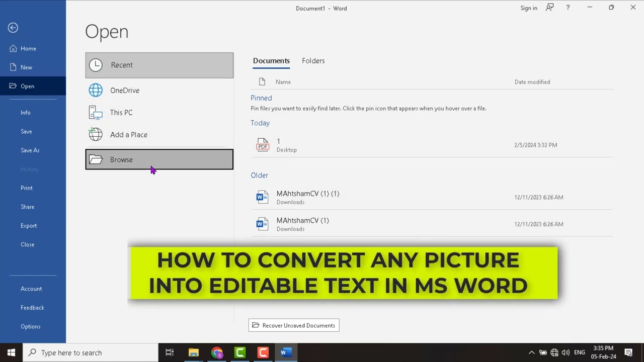Click the Browse button
Viewport: 644px width, 362px height.
[159, 159]
